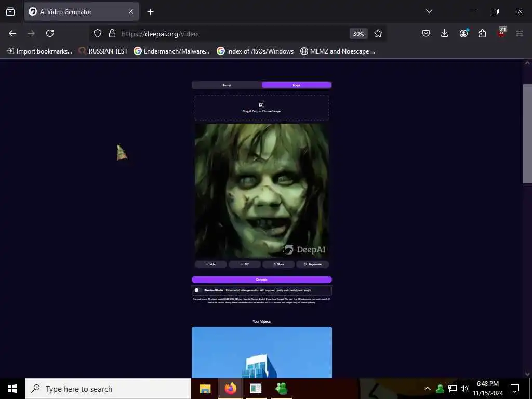Close the AI Video Generator tab
Image resolution: width=532 pixels, height=399 pixels.
pyautogui.click(x=131, y=11)
